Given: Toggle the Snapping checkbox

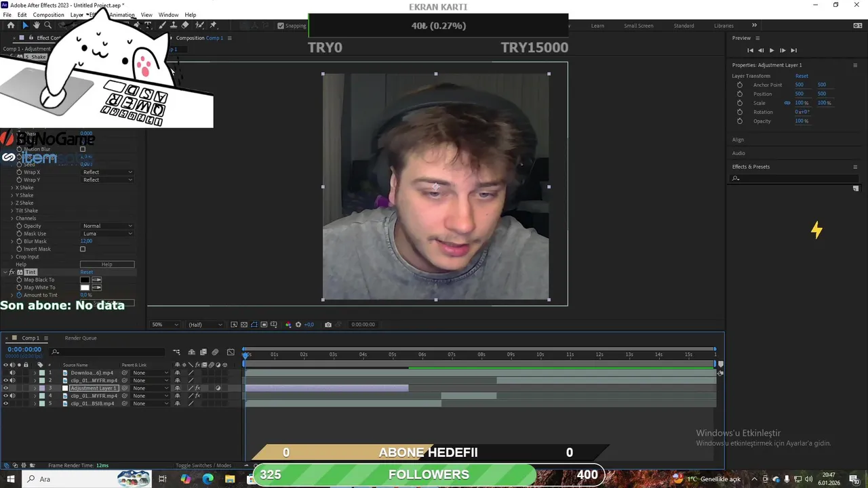Looking at the screenshot, I should point(281,26).
